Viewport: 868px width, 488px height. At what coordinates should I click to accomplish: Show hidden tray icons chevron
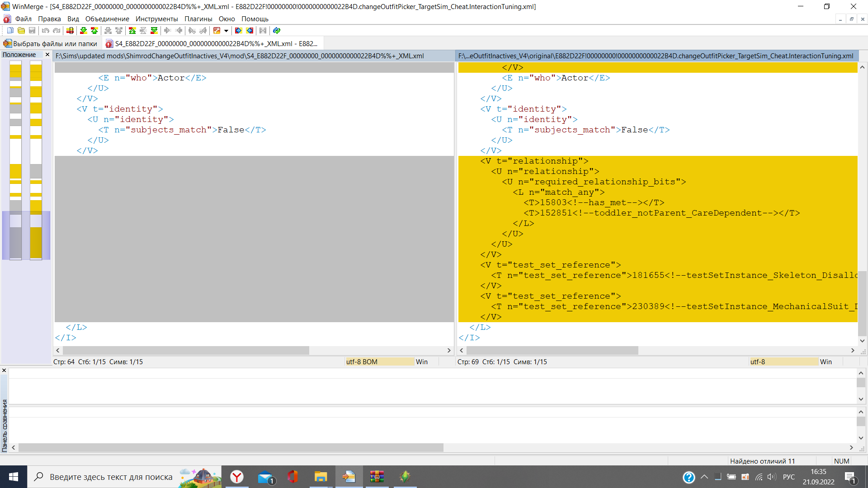[x=704, y=477]
